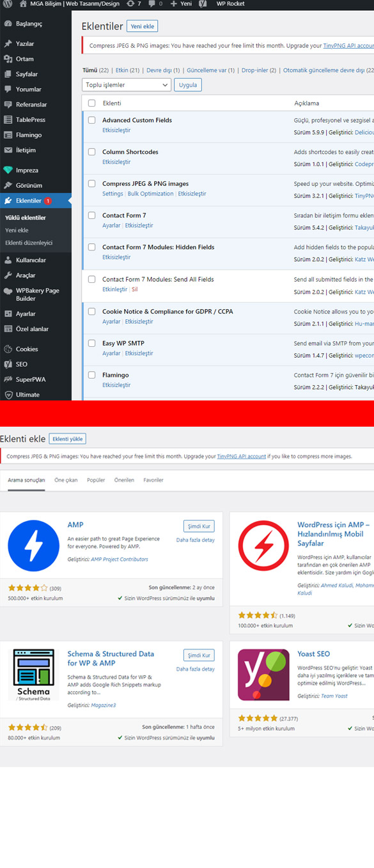Click the TablePress table icon

(x=8, y=119)
